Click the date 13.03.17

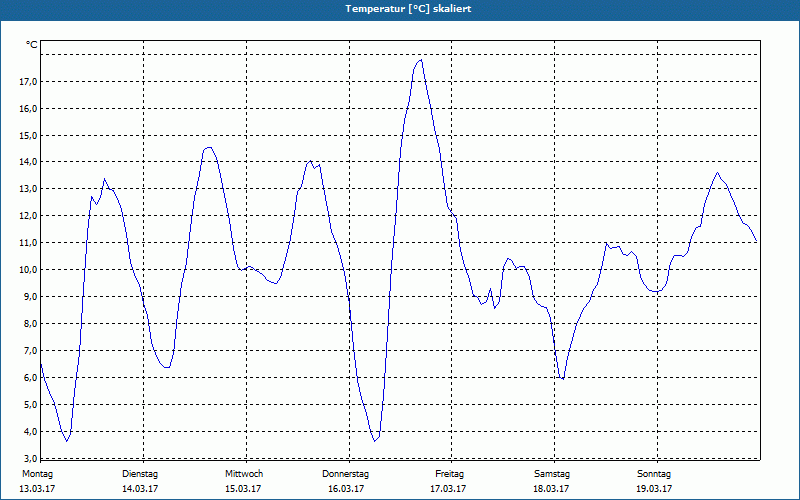pyautogui.click(x=37, y=489)
